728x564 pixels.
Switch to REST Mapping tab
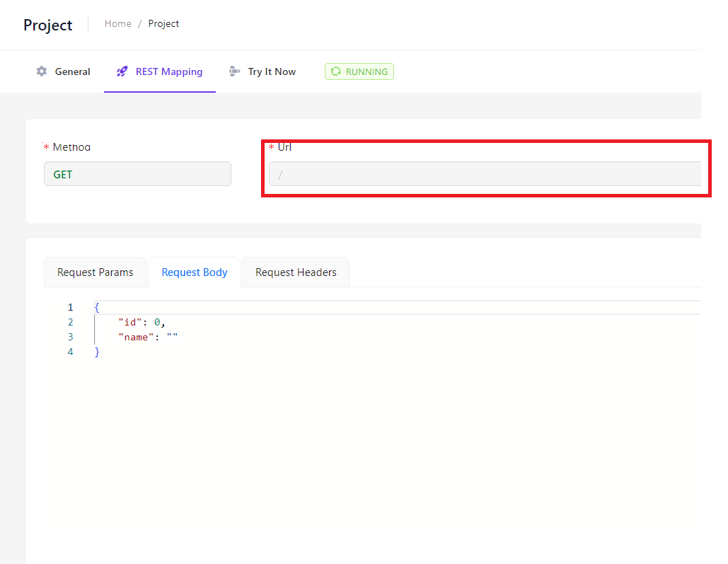[x=160, y=71]
